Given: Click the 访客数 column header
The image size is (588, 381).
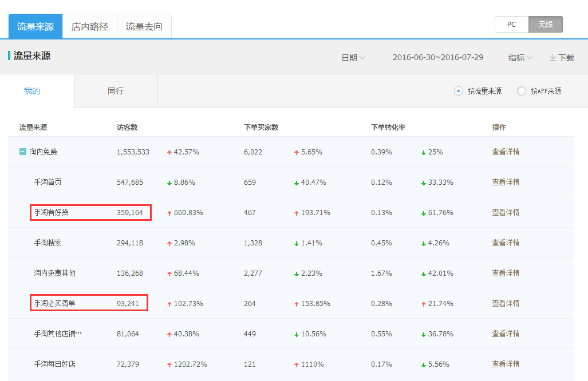Looking at the screenshot, I should coord(127,128).
